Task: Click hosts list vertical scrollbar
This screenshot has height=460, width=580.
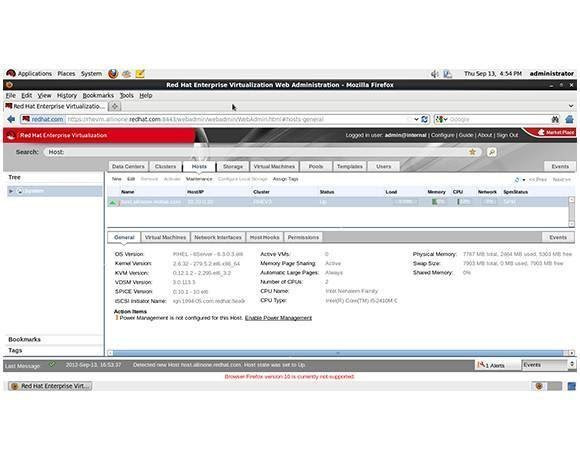Action: coord(571,212)
